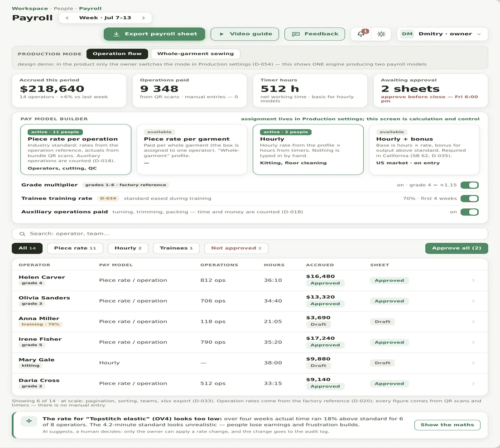Expand Helen Carver's row chevron

point(473,280)
